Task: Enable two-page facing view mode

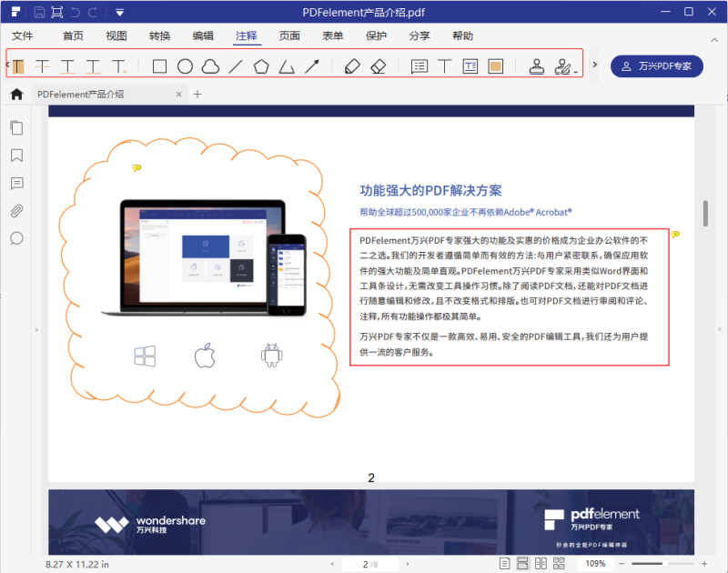Action: 541,563
